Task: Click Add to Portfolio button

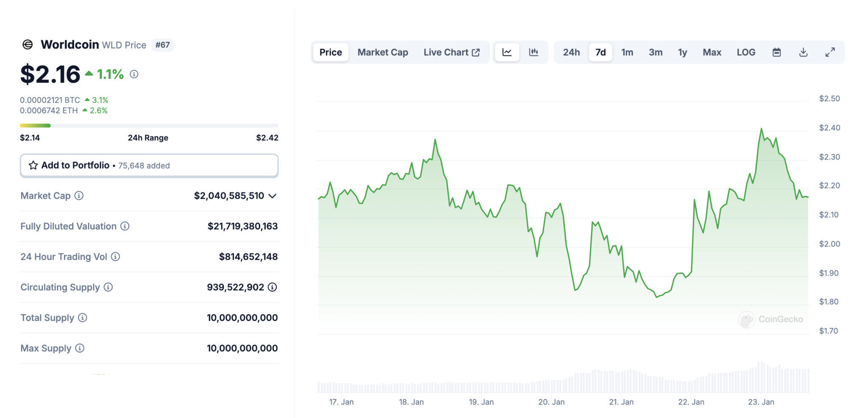Action: coord(149,165)
